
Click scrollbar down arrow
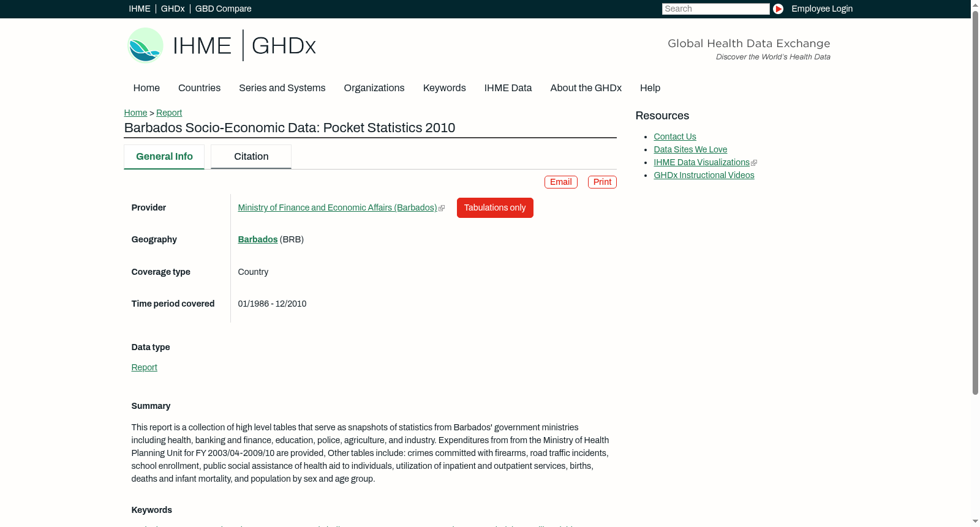975,522
